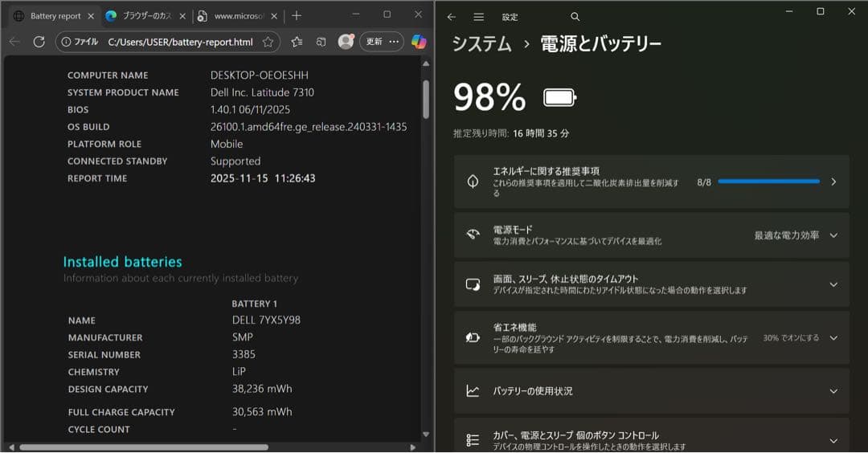
Task: Click the Settings search magnifier
Action: 575,17
